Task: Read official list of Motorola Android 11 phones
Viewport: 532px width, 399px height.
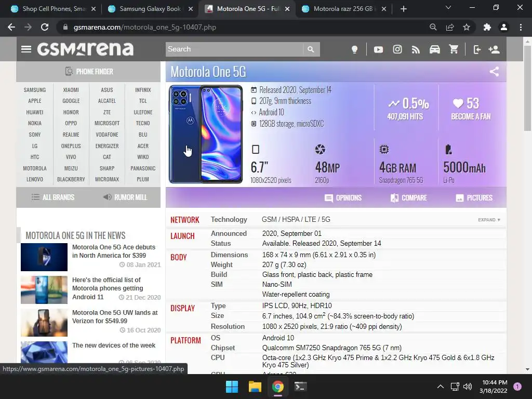Action: (x=108, y=288)
